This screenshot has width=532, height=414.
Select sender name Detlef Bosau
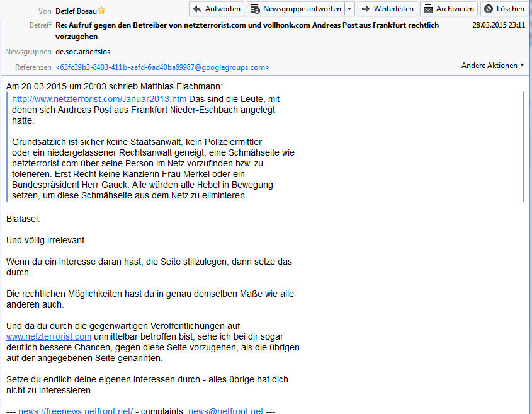click(x=76, y=11)
